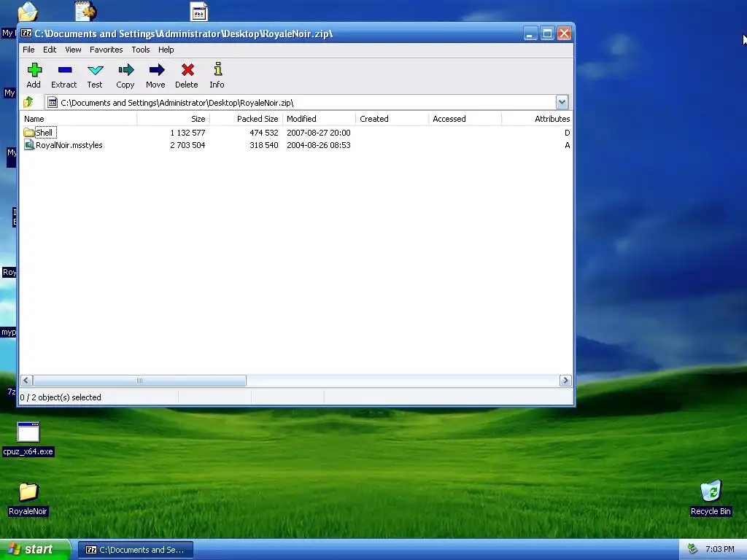Minimize the 7-Zip window
The width and height of the screenshot is (747, 560).
pyautogui.click(x=530, y=34)
